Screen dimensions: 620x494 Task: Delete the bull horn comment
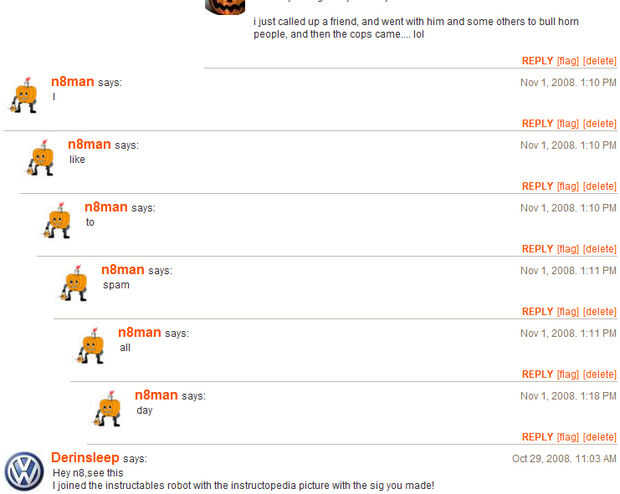pos(599,61)
